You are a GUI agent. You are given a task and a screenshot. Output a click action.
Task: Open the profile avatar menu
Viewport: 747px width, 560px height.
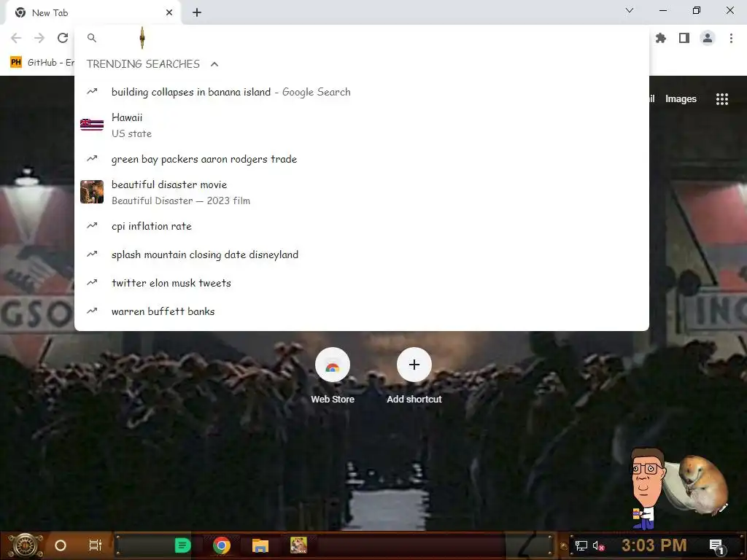708,38
